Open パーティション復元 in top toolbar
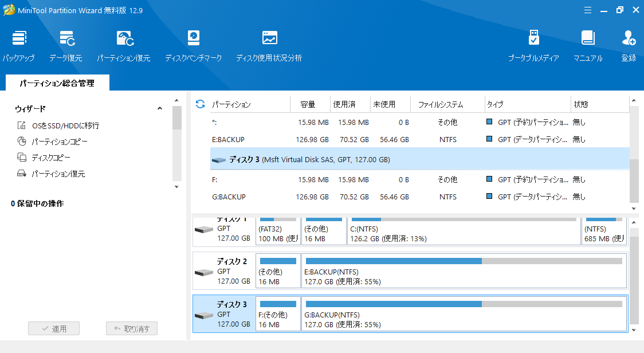644x353 pixels. [124, 46]
